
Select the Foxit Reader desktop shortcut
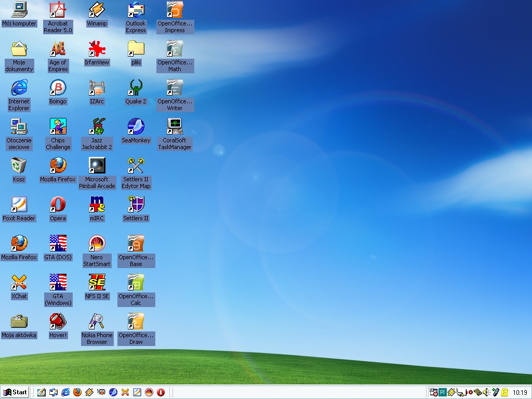(19, 209)
